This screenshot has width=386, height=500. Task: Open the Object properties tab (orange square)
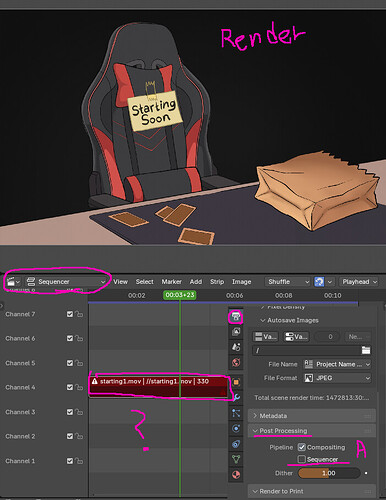[x=236, y=382]
